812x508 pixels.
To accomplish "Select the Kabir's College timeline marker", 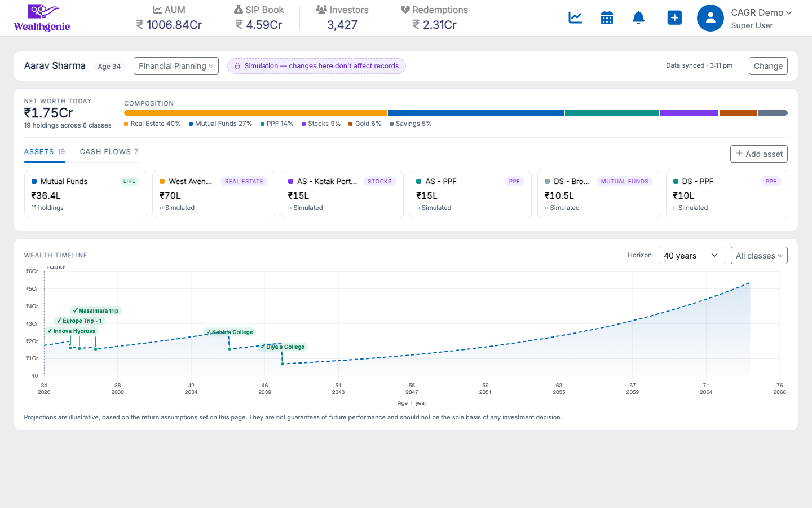I will point(230,332).
